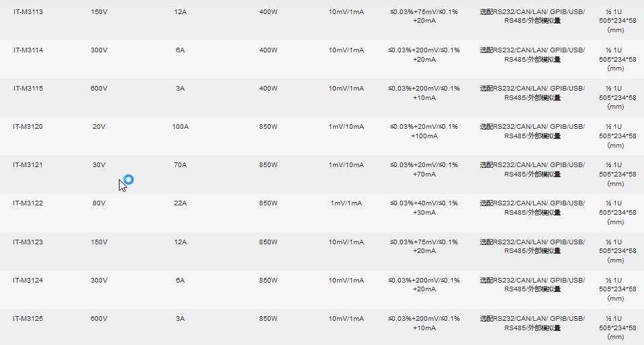This screenshot has width=644, height=345.
Task: Select the IT-M3124 model name
Action: [x=28, y=280]
